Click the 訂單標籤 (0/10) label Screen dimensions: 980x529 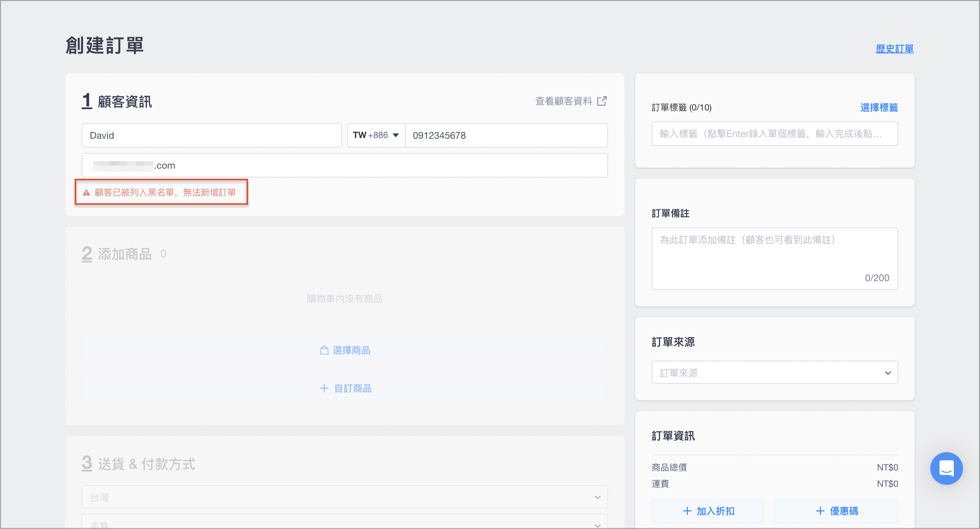pos(681,107)
